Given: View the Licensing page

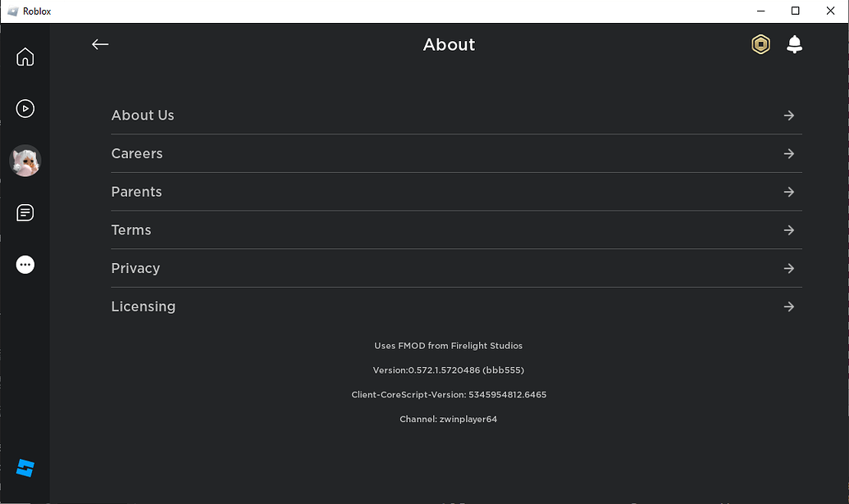Looking at the screenshot, I should (x=144, y=306).
